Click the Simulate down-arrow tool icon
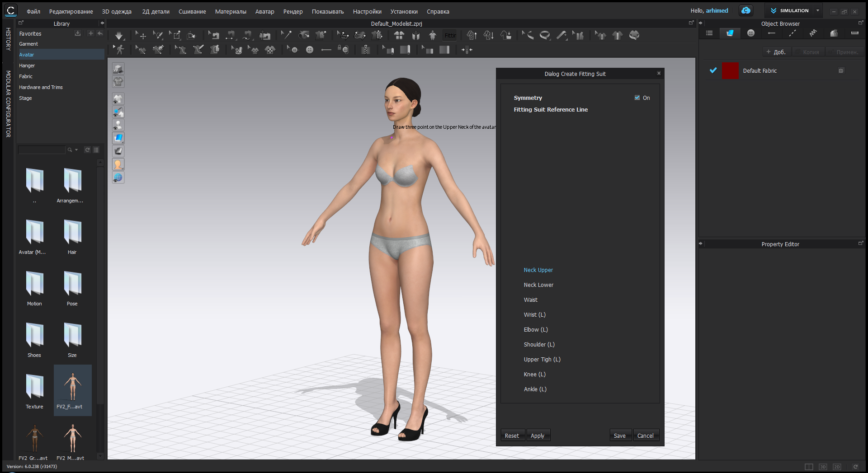 click(119, 35)
